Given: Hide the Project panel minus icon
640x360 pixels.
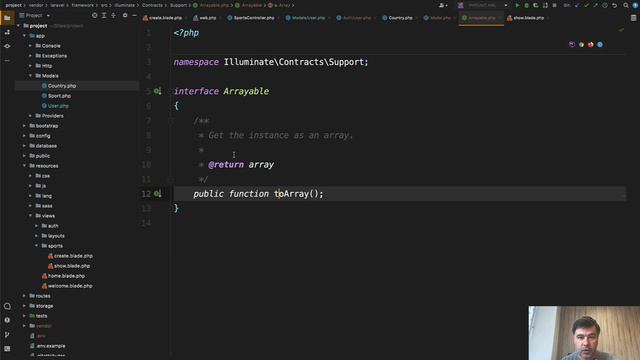Looking at the screenshot, I should coord(134,16).
